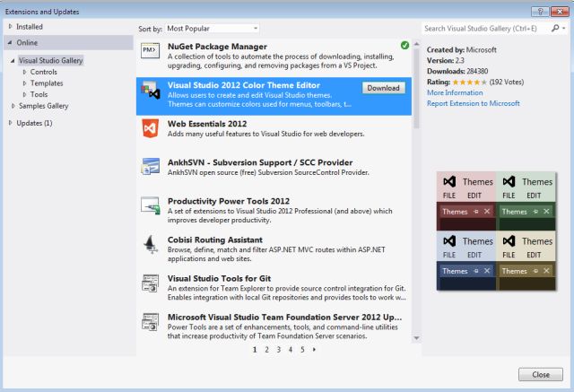Click the NuGet Package Manager icon
Image resolution: width=574 pixels, height=392 pixels.
coord(150,50)
